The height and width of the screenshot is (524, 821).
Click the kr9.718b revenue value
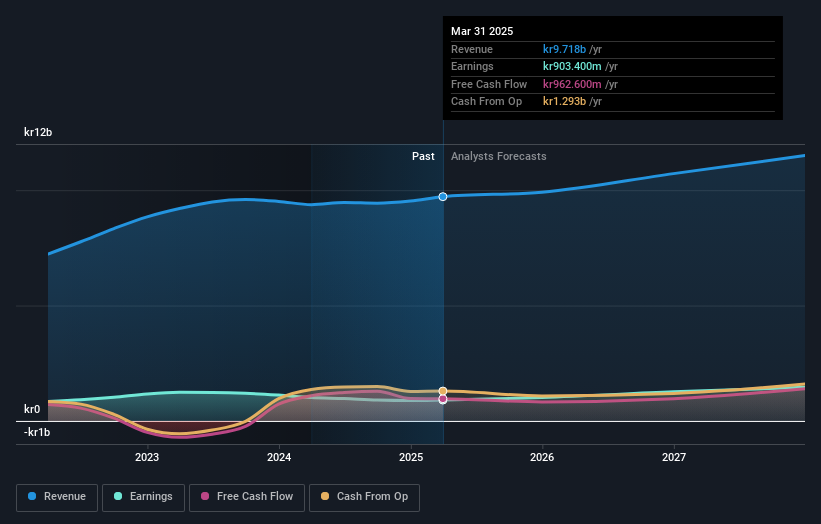click(x=564, y=49)
